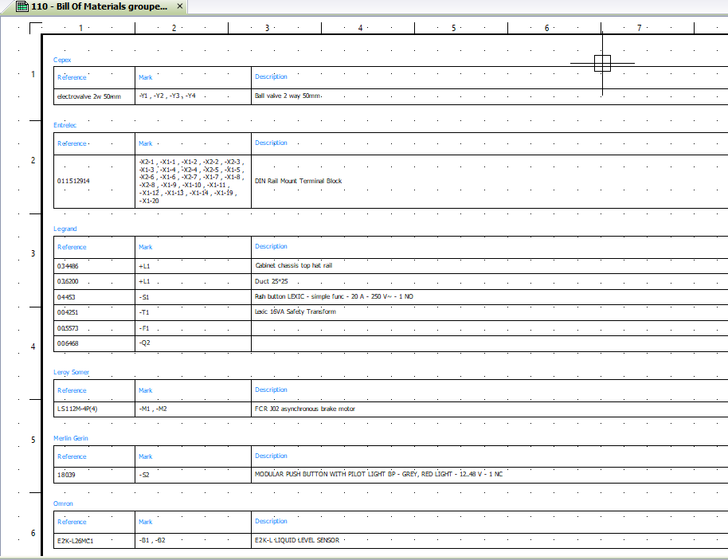
Task: Click the 'Merlin Gerin' manufacturer heading
Action: 71,438
